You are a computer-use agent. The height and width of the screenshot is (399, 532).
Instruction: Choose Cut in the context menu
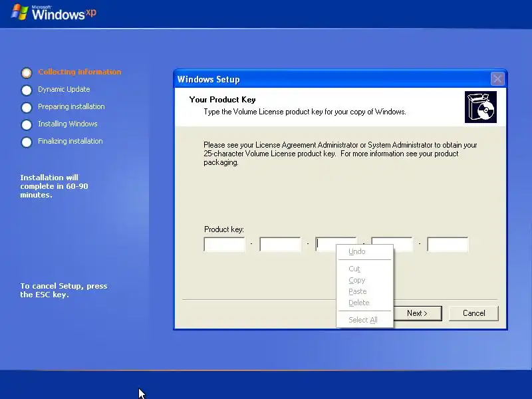(364, 269)
